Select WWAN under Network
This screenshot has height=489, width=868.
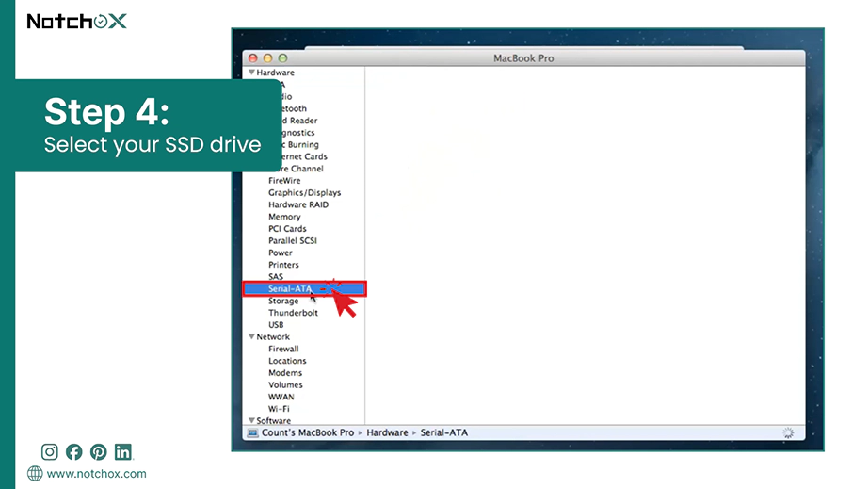pyautogui.click(x=281, y=397)
